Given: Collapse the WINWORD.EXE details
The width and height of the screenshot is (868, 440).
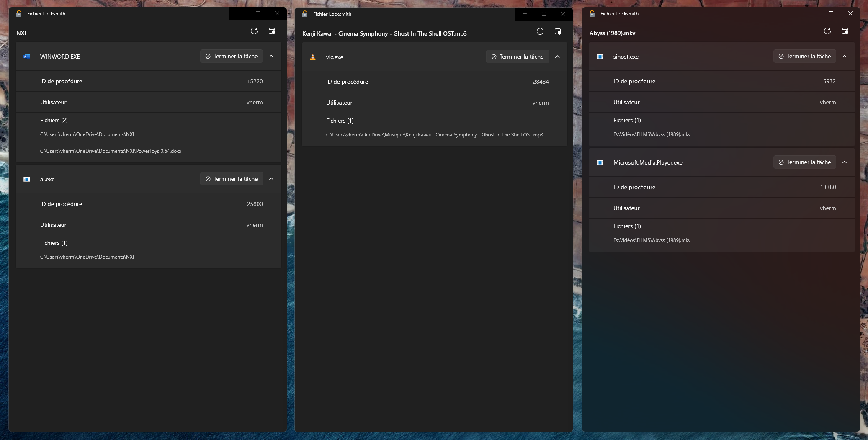Looking at the screenshot, I should [x=271, y=56].
